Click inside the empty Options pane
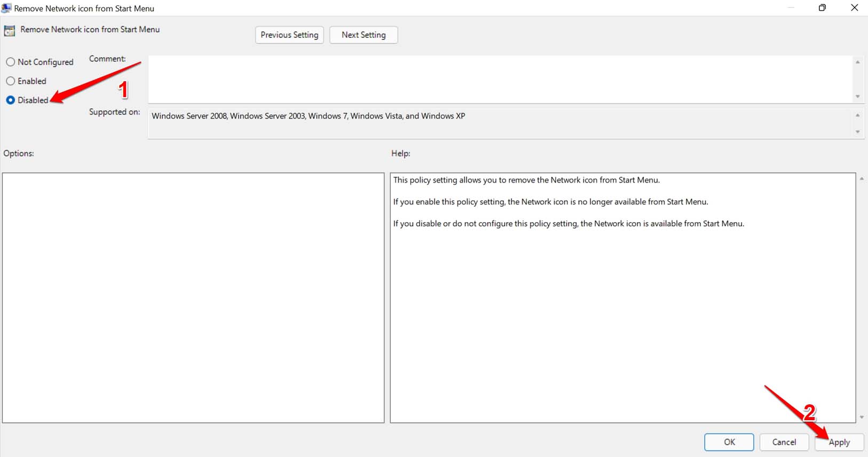This screenshot has width=868, height=457. point(193,298)
